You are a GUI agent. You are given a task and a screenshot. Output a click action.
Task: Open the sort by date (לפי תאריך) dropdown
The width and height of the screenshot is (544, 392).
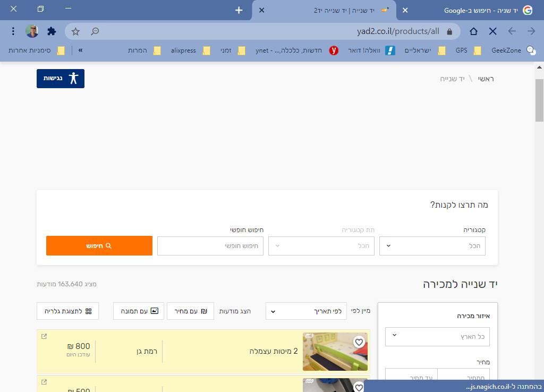(x=306, y=311)
